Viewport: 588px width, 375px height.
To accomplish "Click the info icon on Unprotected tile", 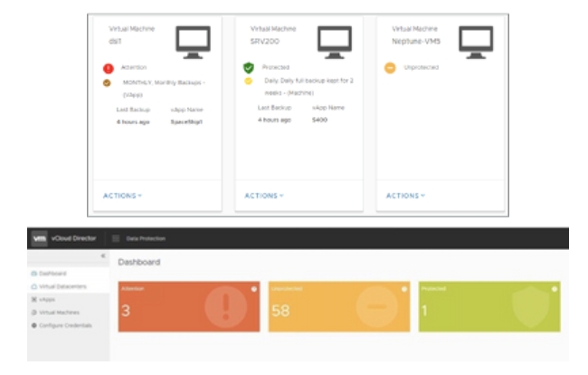I will coord(403,290).
